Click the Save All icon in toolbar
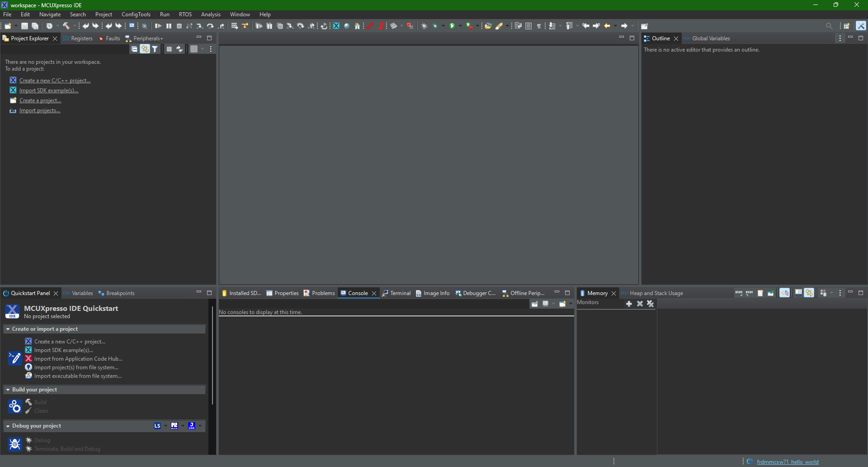Image resolution: width=868 pixels, height=467 pixels. pos(35,26)
